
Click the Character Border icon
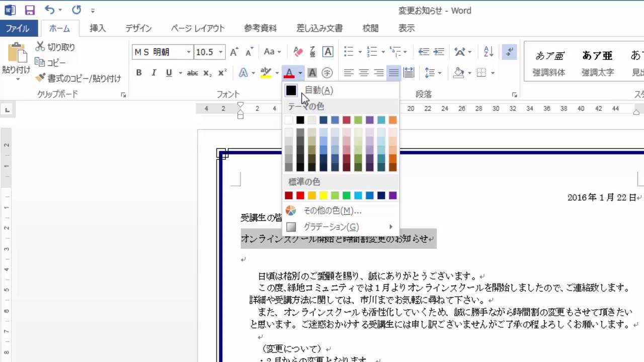pos(328,52)
